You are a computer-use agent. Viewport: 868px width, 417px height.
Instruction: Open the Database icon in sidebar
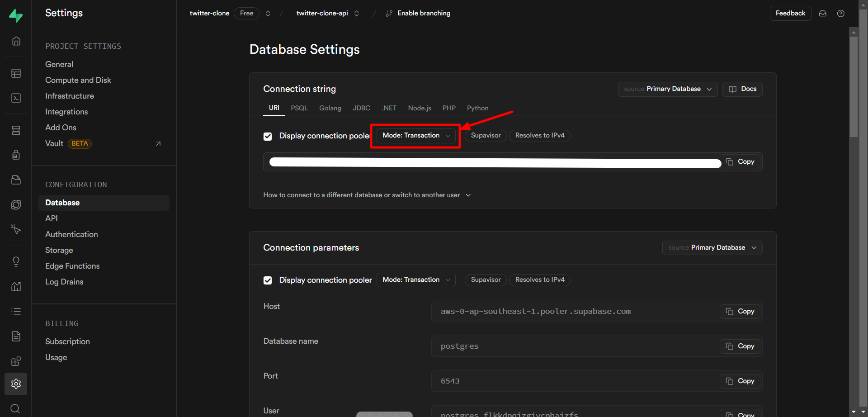tap(16, 130)
